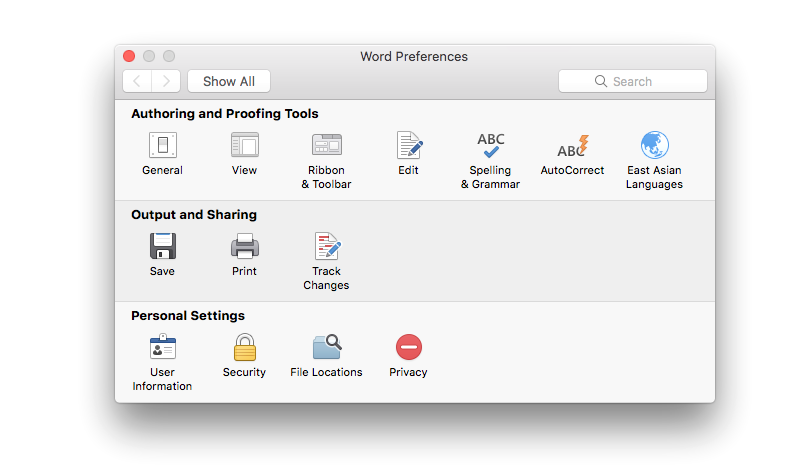Click the AutoCorrect preferences icon
Image resolution: width=803 pixels, height=467 pixels.
point(572,148)
